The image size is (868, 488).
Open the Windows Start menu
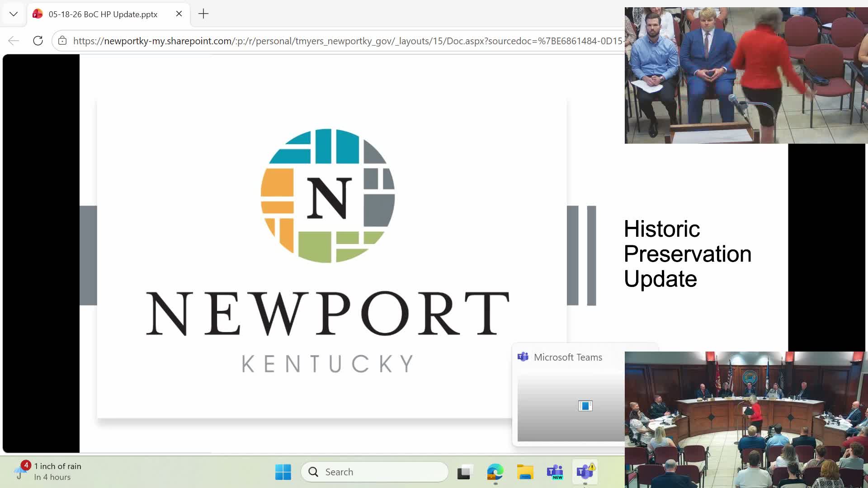[x=283, y=472]
